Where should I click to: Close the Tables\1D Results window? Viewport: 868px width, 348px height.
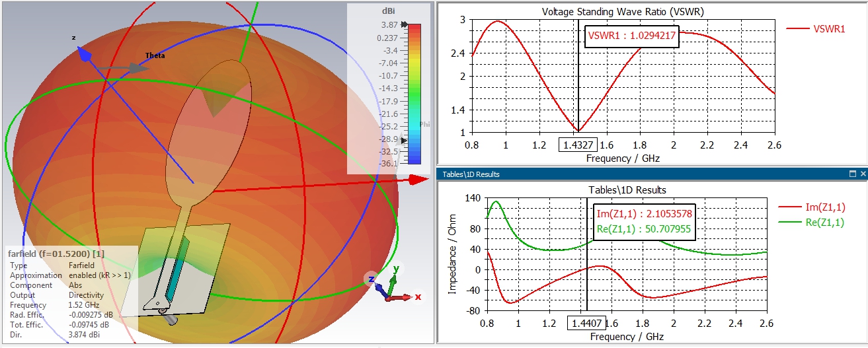(862, 174)
